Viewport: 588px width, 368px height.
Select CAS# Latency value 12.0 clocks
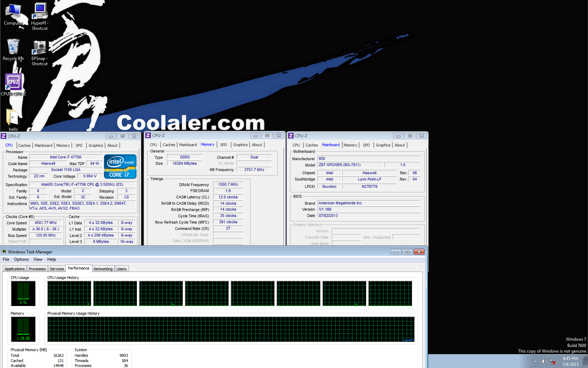228,197
